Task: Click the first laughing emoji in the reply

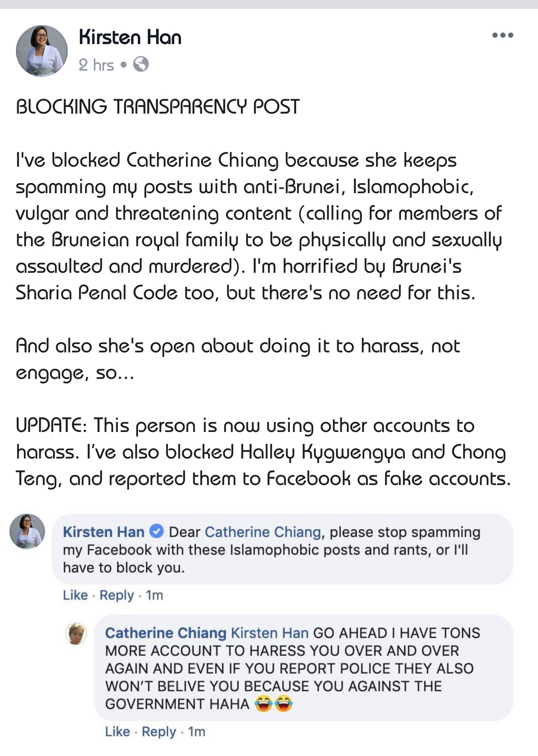Action: coord(263,704)
